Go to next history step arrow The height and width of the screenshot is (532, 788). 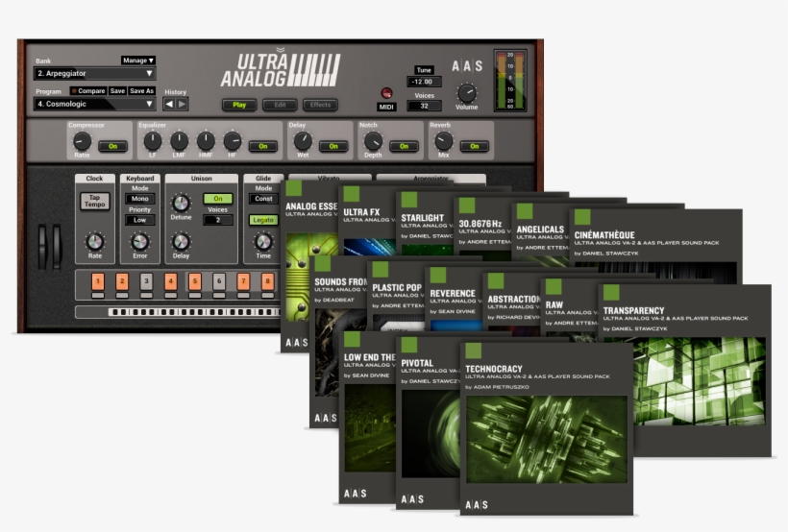pos(183,105)
